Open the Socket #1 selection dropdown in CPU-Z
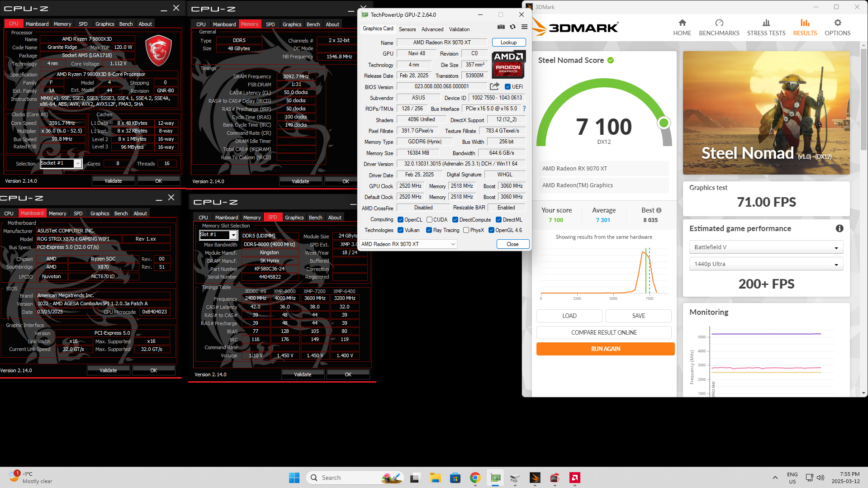 pos(61,163)
